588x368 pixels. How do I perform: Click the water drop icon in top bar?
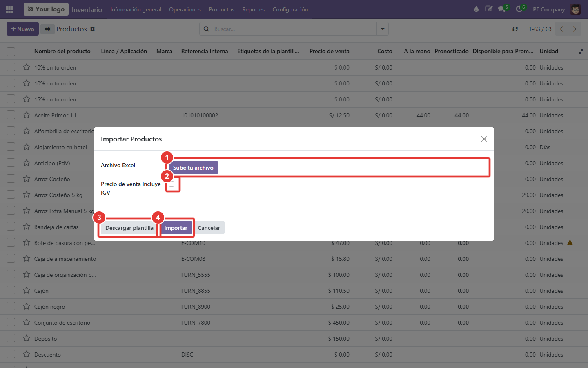coord(476,9)
